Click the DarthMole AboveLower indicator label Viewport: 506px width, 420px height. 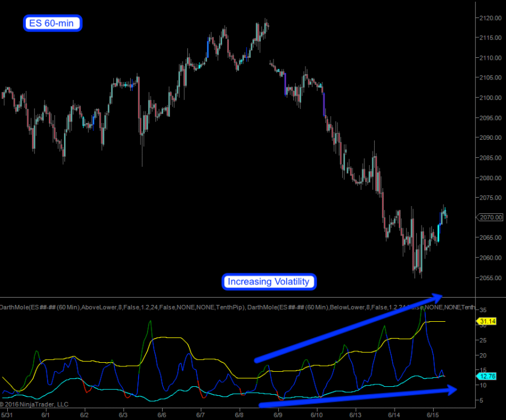click(x=123, y=307)
